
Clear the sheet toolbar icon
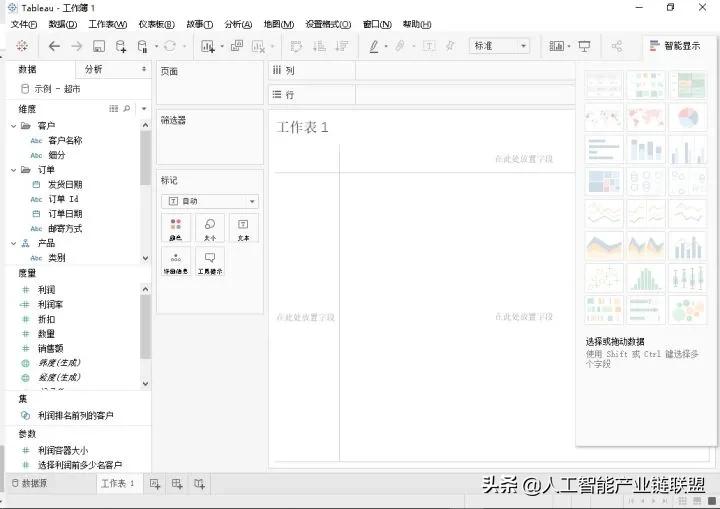tap(259, 46)
